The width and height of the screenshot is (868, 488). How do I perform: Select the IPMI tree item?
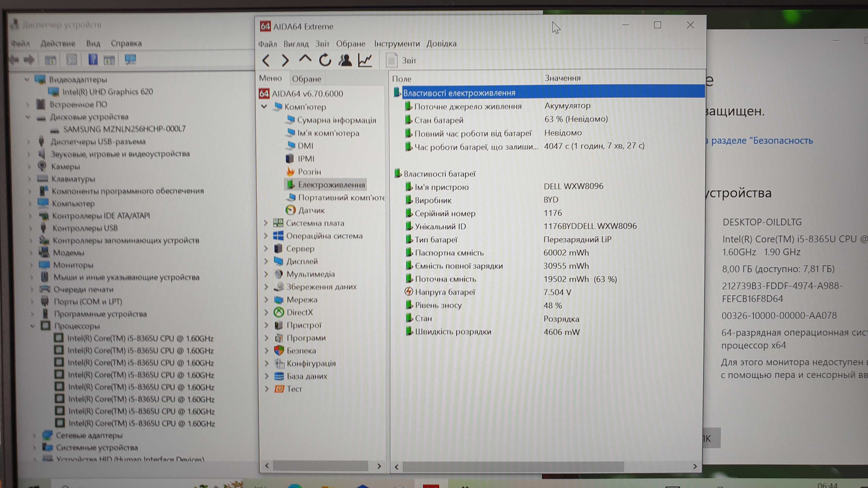tap(300, 159)
